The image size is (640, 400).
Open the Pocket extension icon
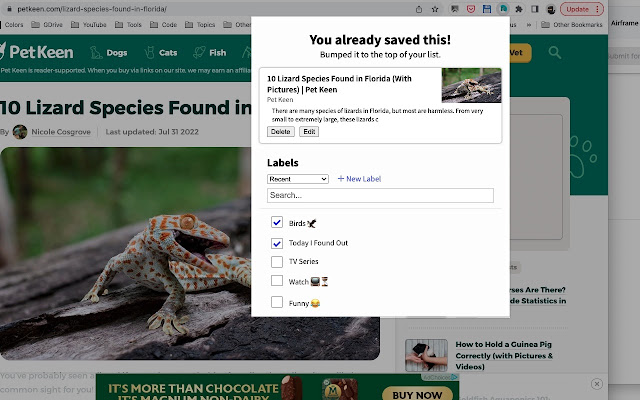(x=471, y=9)
